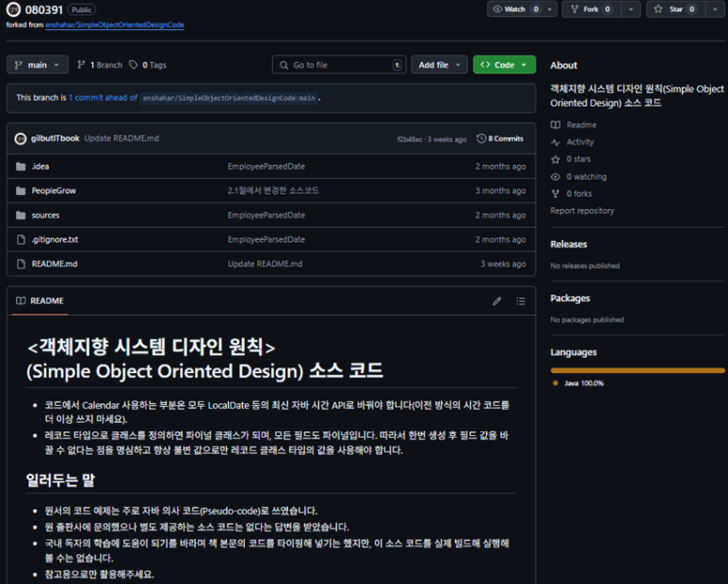The image size is (728, 584).
Task: Click the .idea folder icon
Action: click(x=21, y=166)
